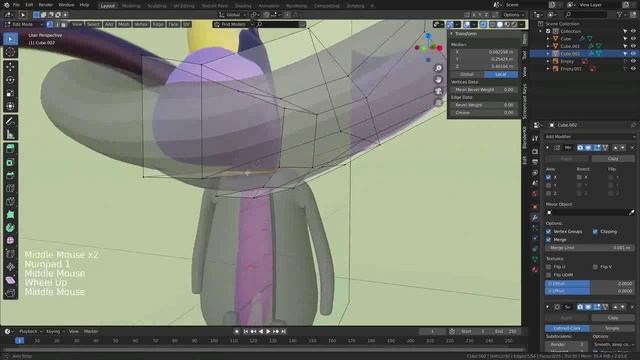Toggle Mirror Axis X checkbox

548,177
